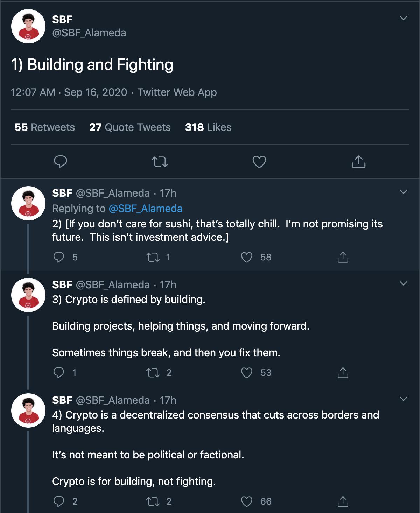Reply to the decentralized consensus tweet
The width and height of the screenshot is (420, 513).
59,501
